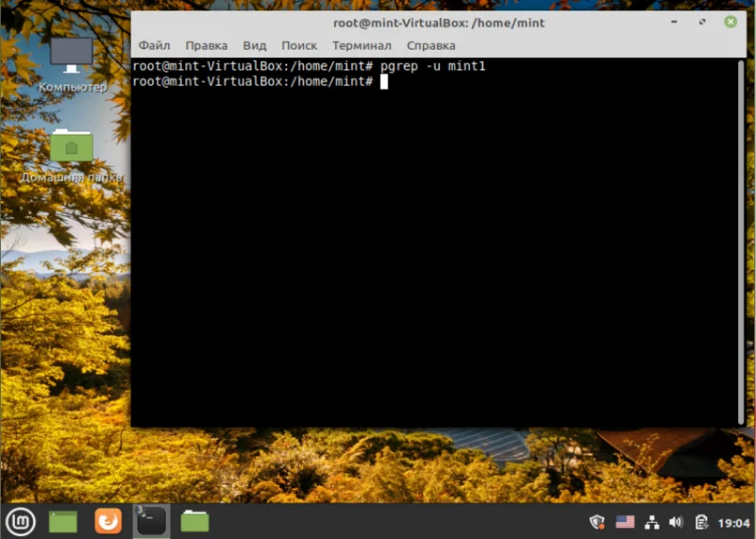Open the Linux Mint menu

20,521
